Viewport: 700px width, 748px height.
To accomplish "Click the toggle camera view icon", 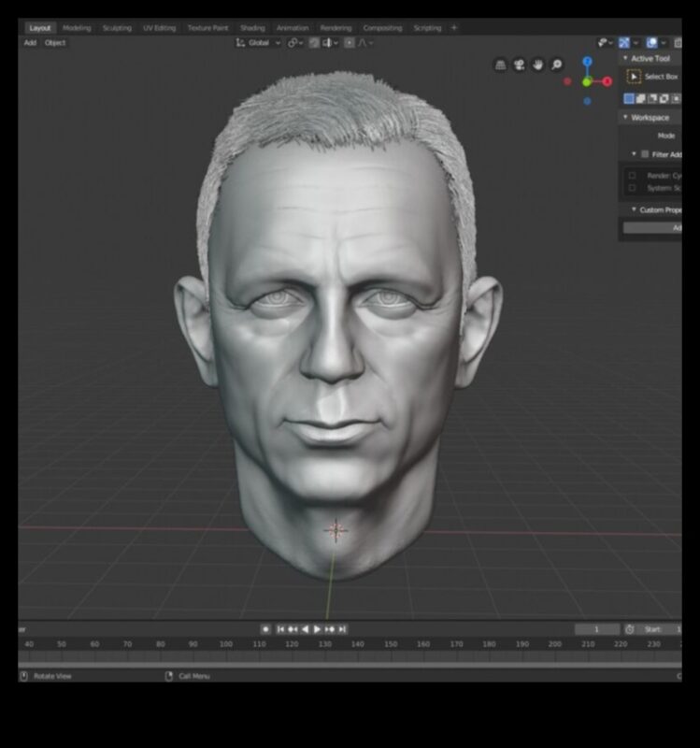I will pyautogui.click(x=520, y=65).
